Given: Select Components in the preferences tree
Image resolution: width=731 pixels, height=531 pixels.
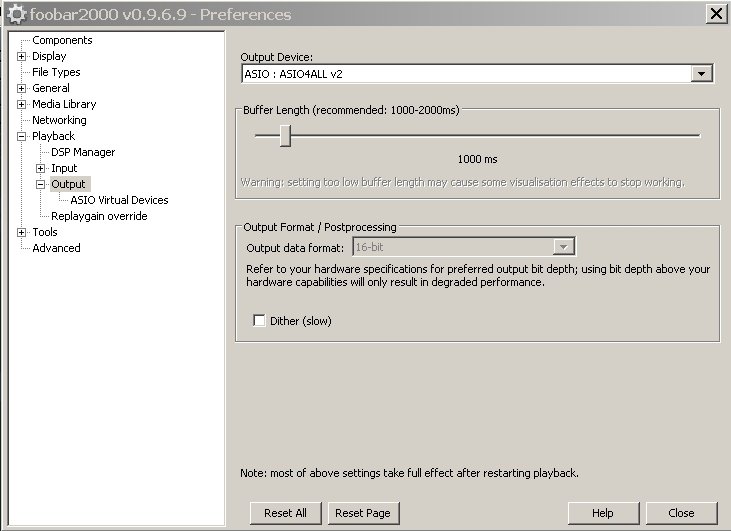Looking at the screenshot, I should 62,40.
